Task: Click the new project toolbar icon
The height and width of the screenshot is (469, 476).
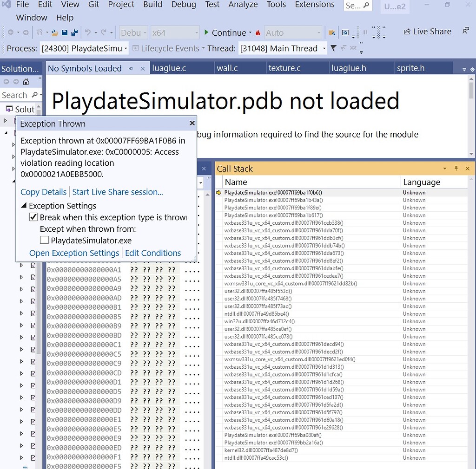Action: pyautogui.click(x=40, y=33)
